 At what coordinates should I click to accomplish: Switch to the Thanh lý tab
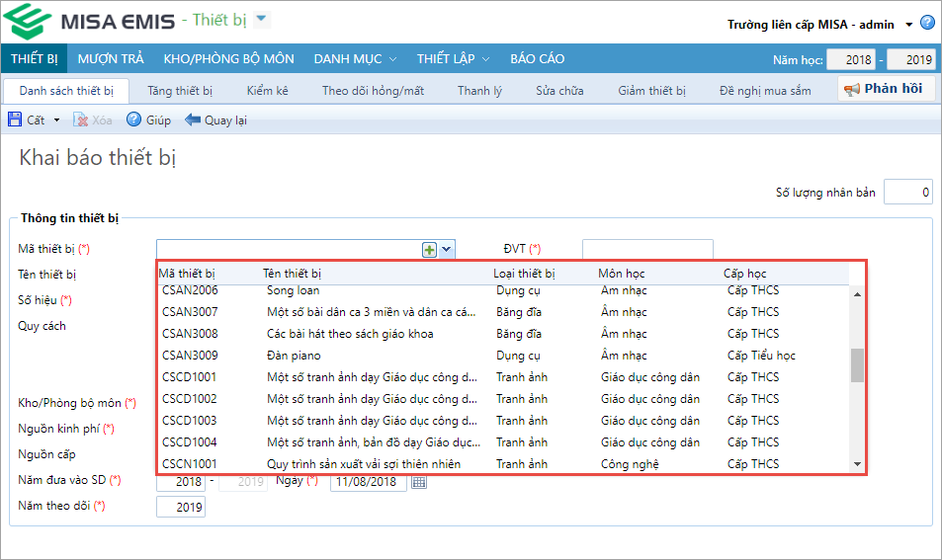pos(479,91)
